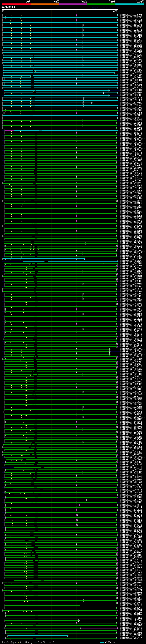Select UniRef100_C5E1D7 row label

(131, 625)
